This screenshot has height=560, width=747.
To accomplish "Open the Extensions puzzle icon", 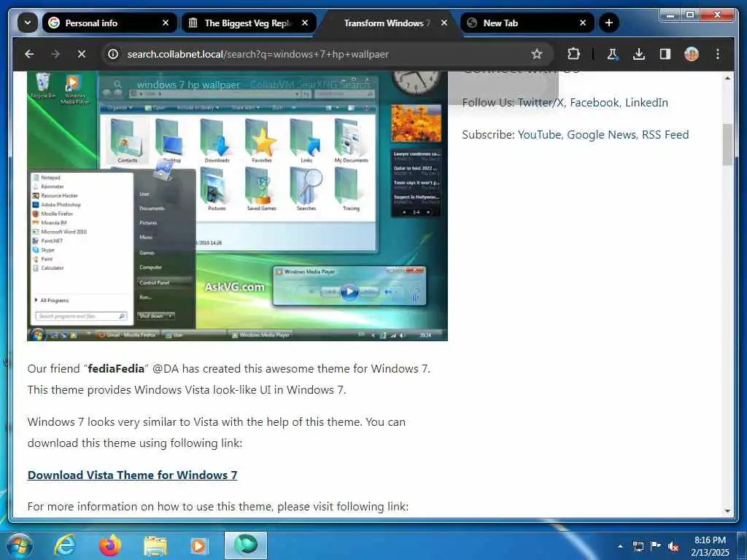I will pos(573,54).
